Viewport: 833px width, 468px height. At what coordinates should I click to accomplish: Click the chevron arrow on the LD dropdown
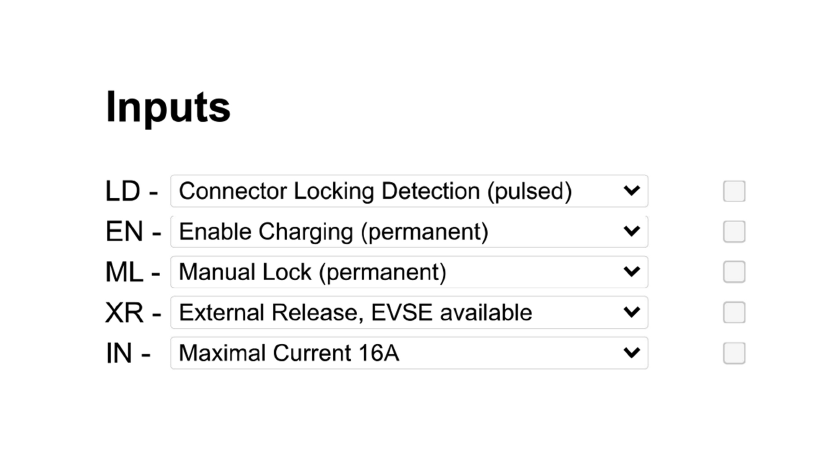click(632, 191)
